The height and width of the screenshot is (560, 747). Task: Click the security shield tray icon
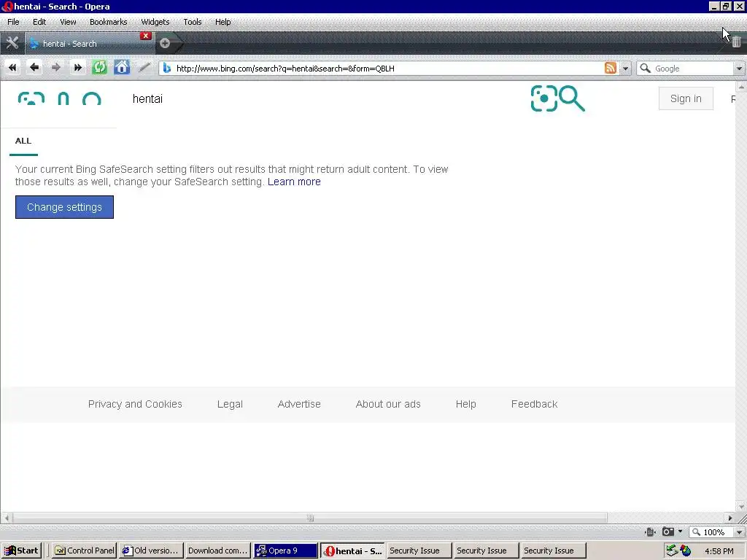[x=686, y=551]
